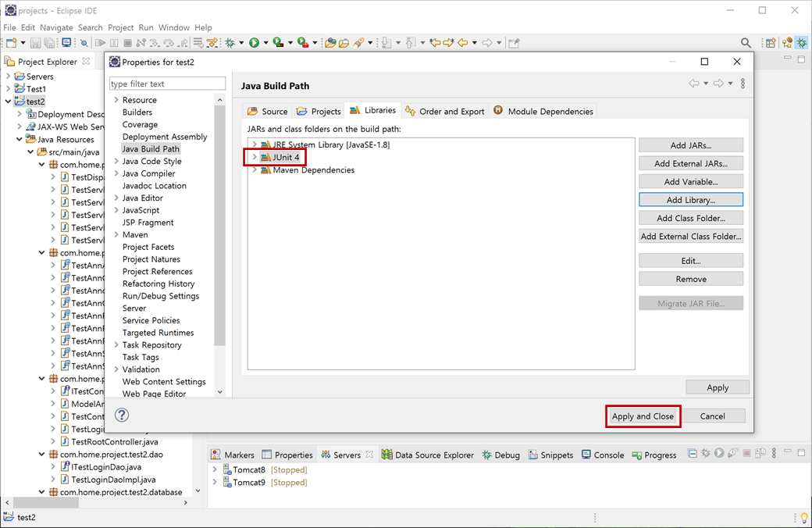This screenshot has height=528, width=812.
Task: Collapse the test2 project in Project Explorer
Action: [8, 102]
